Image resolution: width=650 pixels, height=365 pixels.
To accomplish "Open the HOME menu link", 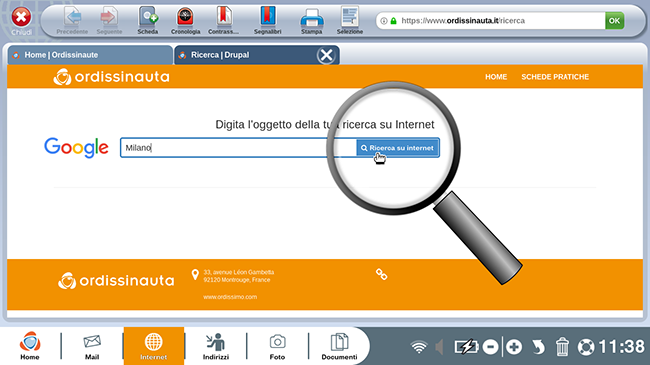I will point(496,77).
